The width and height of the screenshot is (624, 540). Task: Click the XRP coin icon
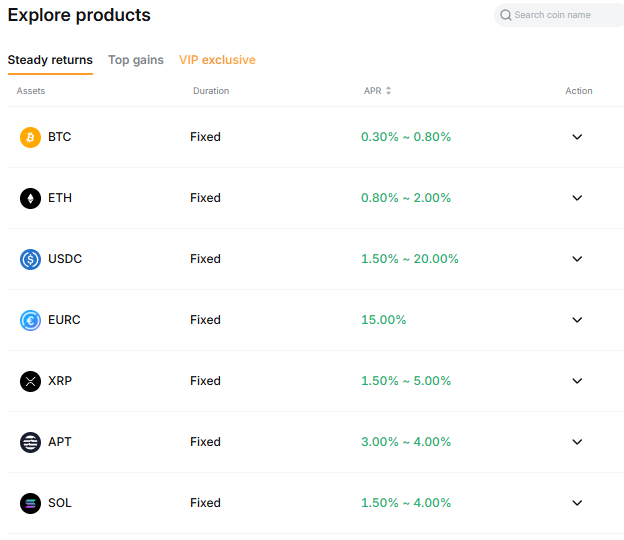point(30,381)
